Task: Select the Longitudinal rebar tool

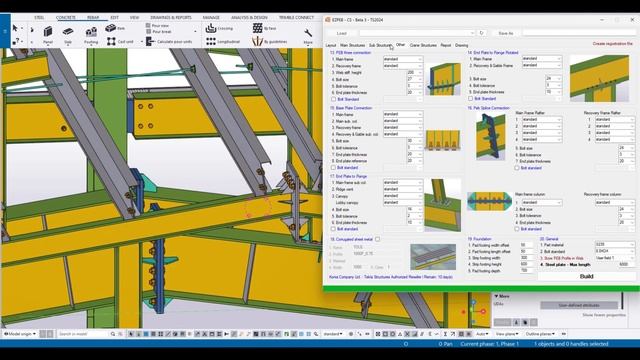Action: pos(223,41)
